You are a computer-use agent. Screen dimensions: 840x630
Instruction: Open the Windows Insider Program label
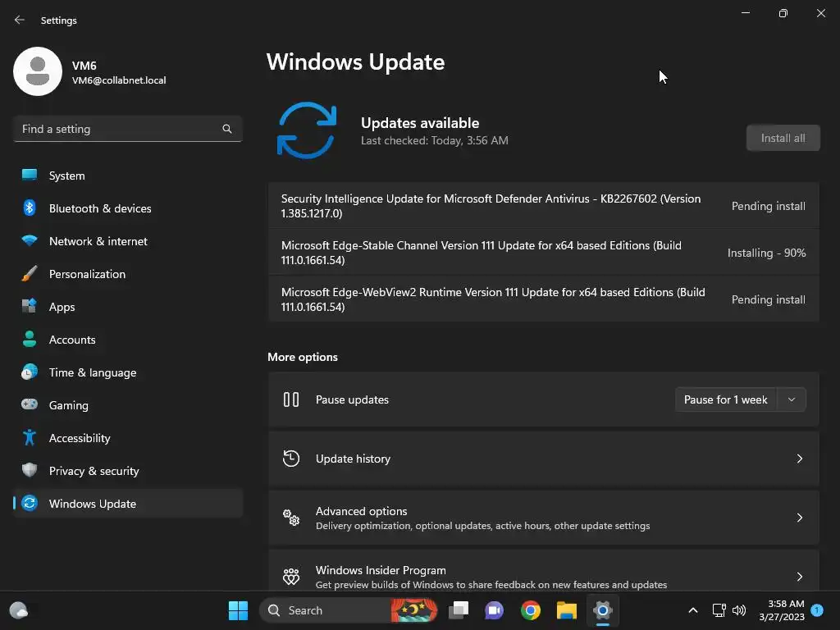381,570
